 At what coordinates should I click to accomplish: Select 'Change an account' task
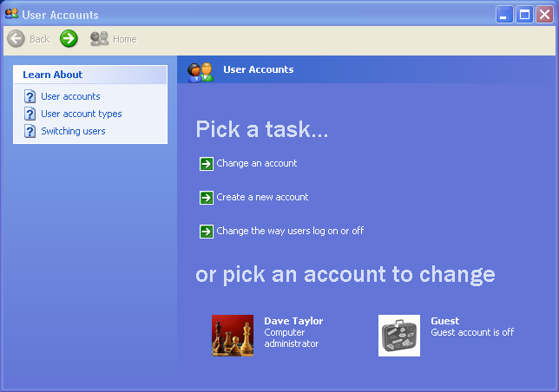pos(257,163)
